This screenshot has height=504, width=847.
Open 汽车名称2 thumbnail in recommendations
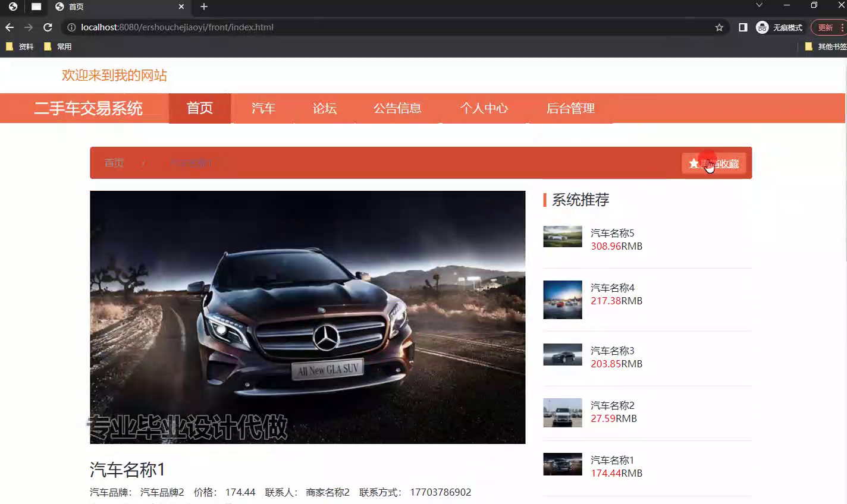(x=563, y=413)
